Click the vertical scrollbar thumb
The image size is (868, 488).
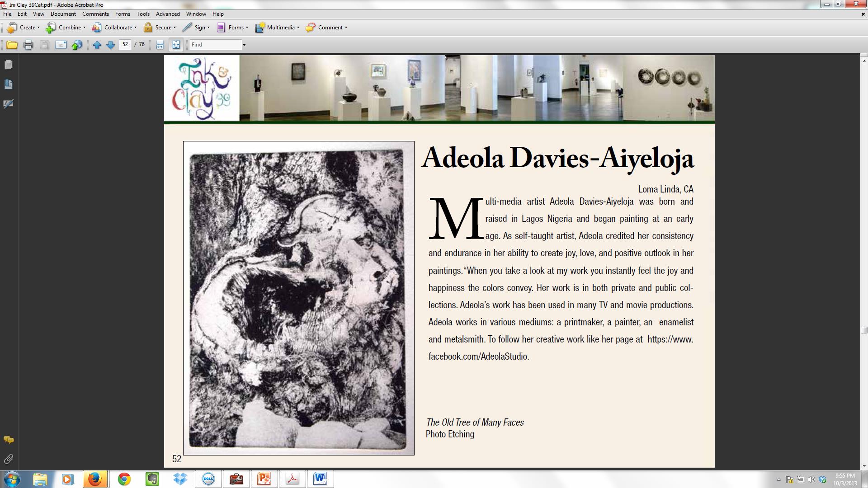(864, 330)
